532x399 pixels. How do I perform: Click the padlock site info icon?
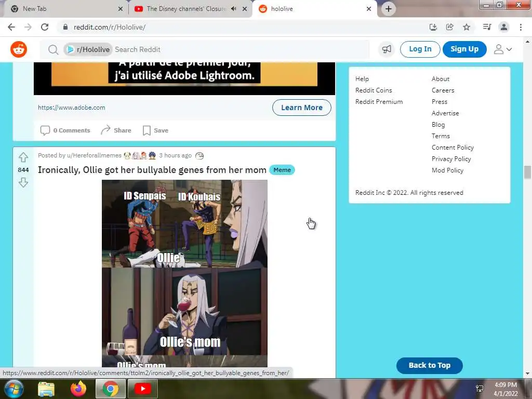coord(65,27)
